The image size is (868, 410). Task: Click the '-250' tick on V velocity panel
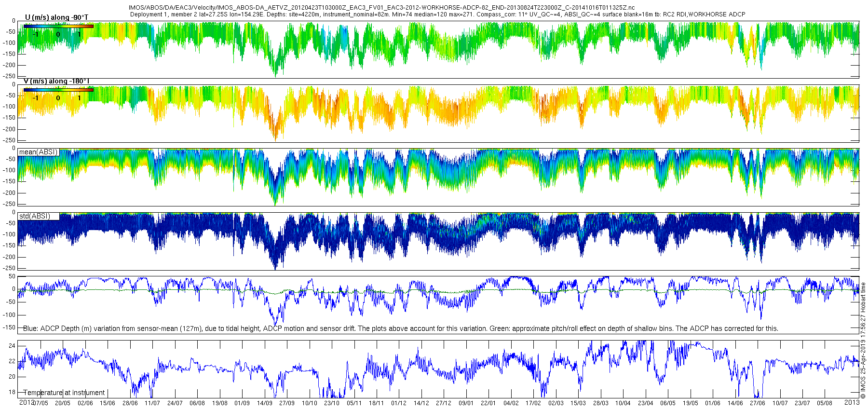tap(10, 140)
